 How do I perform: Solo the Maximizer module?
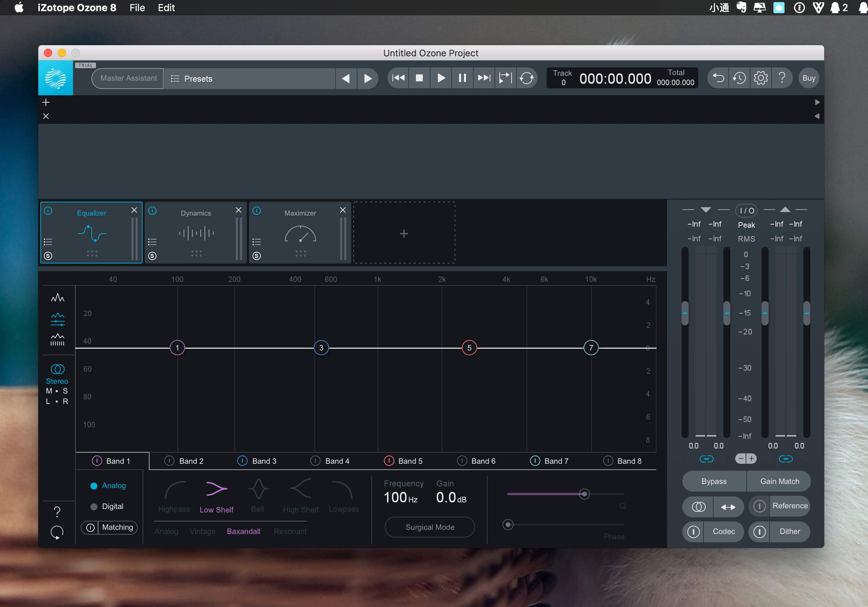[x=257, y=256]
